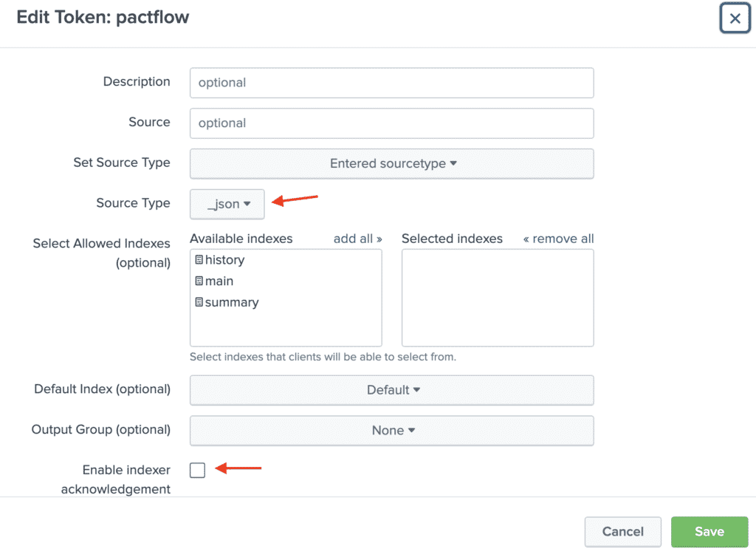Open the Set Source Type dropdown

point(392,163)
